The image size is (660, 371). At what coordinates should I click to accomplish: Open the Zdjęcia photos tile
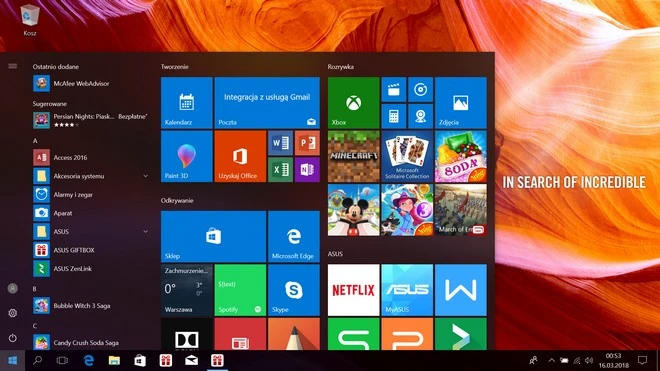click(x=460, y=103)
